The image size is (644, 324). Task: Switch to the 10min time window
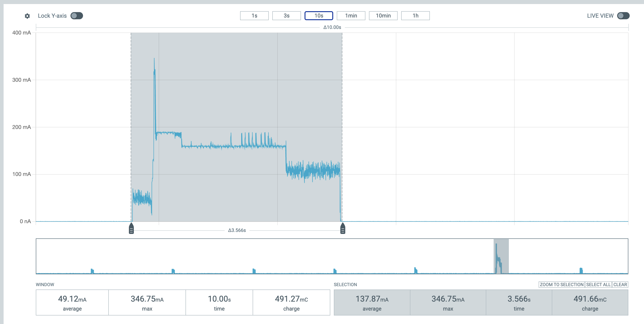pyautogui.click(x=383, y=15)
